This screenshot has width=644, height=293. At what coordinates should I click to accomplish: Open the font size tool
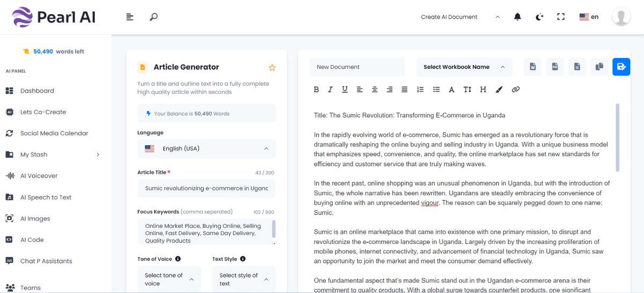(467, 90)
